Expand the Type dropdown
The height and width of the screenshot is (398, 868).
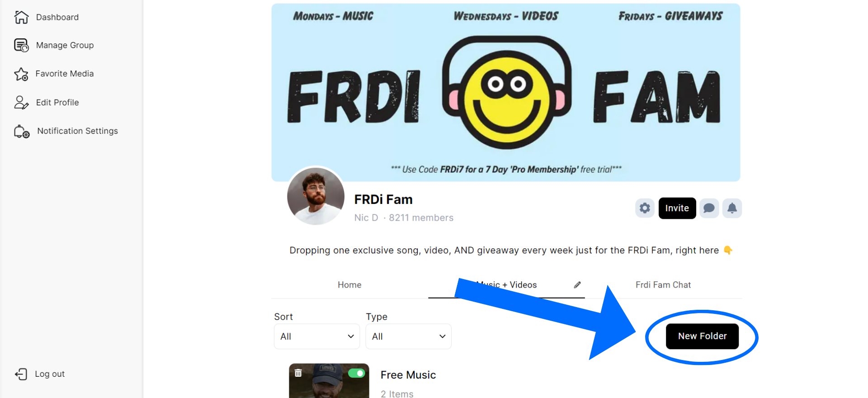click(409, 336)
